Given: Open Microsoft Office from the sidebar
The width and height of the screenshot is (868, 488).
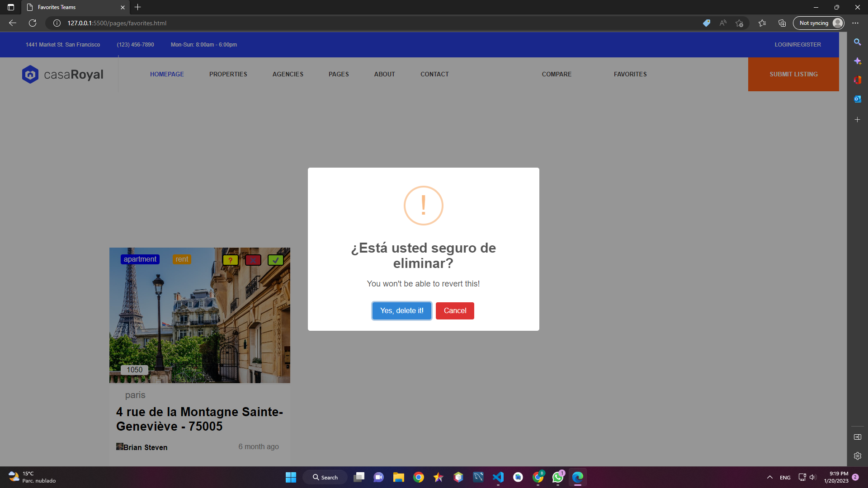Looking at the screenshot, I should point(858,80).
